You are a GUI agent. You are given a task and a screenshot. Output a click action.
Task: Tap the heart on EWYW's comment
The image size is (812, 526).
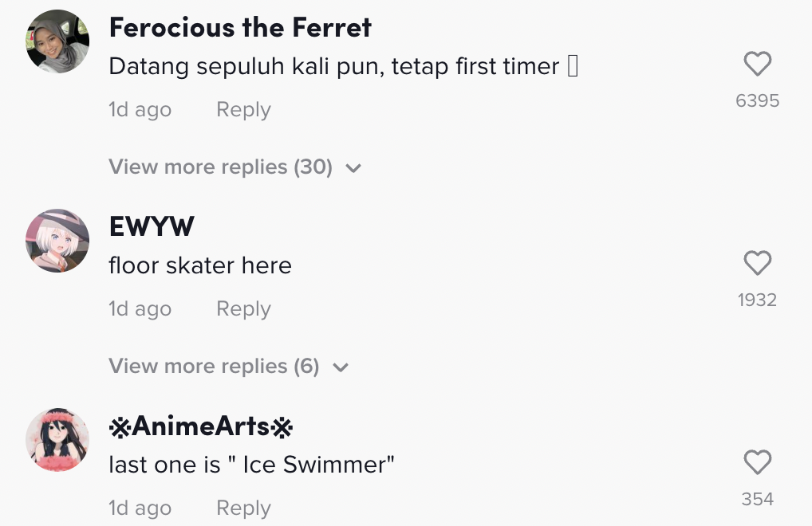(757, 263)
